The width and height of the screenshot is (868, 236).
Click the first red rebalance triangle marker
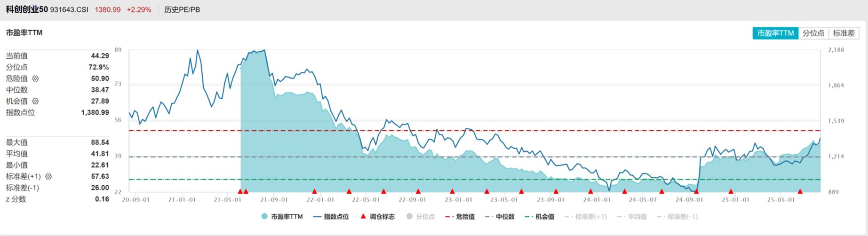point(240,191)
